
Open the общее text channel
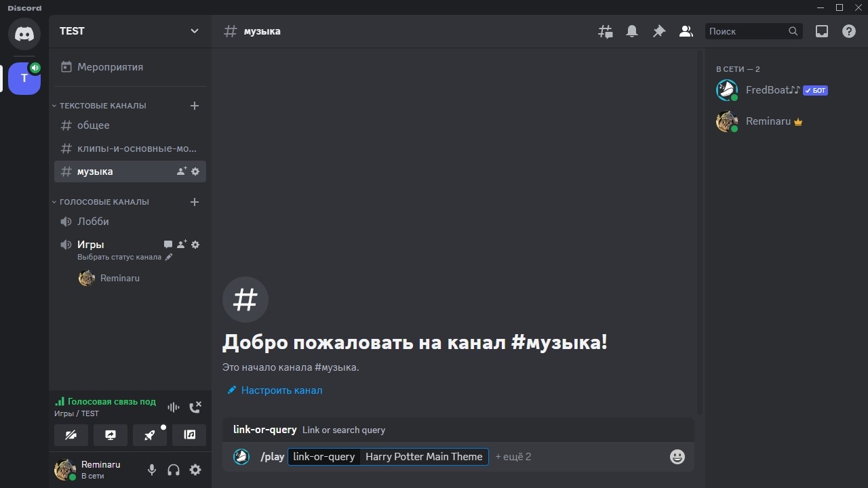click(130, 125)
